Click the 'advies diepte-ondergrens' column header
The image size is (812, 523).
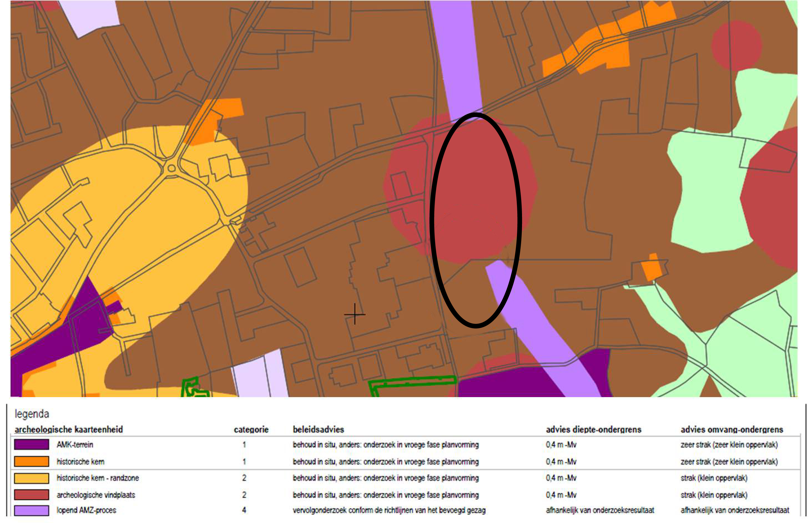[593, 430]
